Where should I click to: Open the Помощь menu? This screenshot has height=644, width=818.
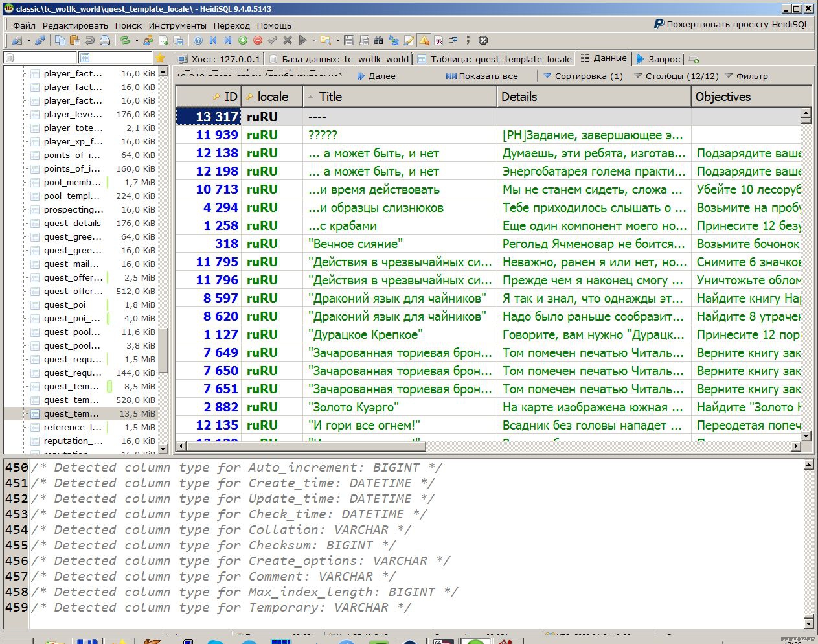(x=274, y=25)
